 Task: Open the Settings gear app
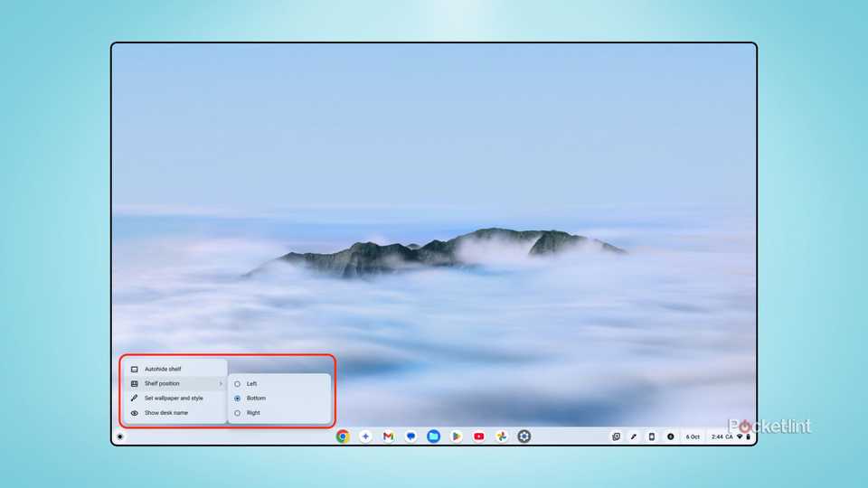pyautogui.click(x=524, y=436)
